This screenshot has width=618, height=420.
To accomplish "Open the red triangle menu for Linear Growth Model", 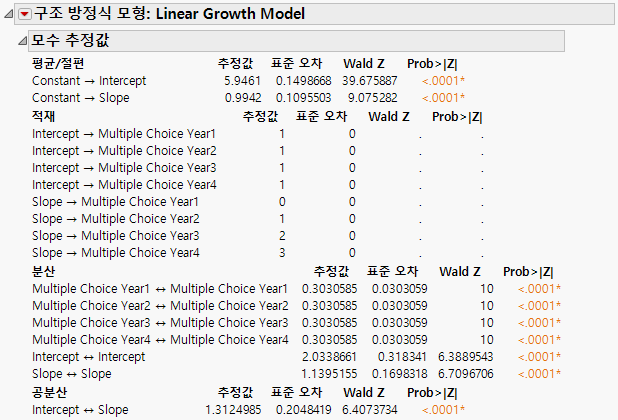I will coord(25,14).
